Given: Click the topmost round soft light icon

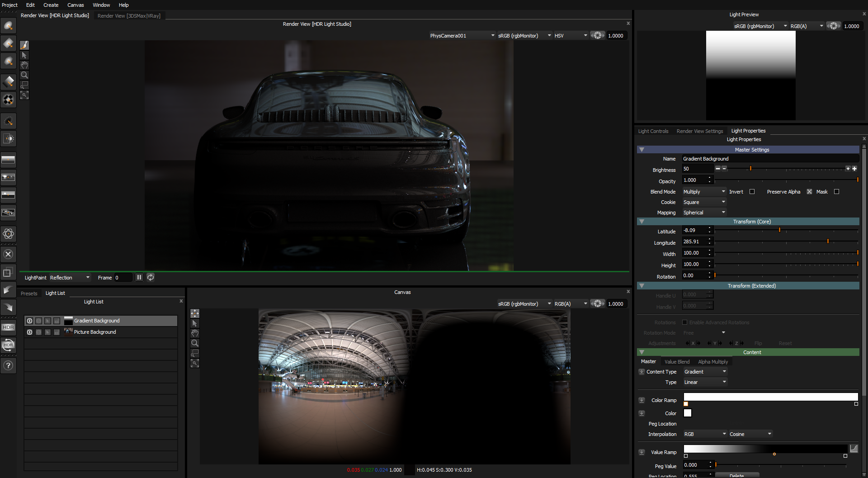Looking at the screenshot, I should [8, 25].
